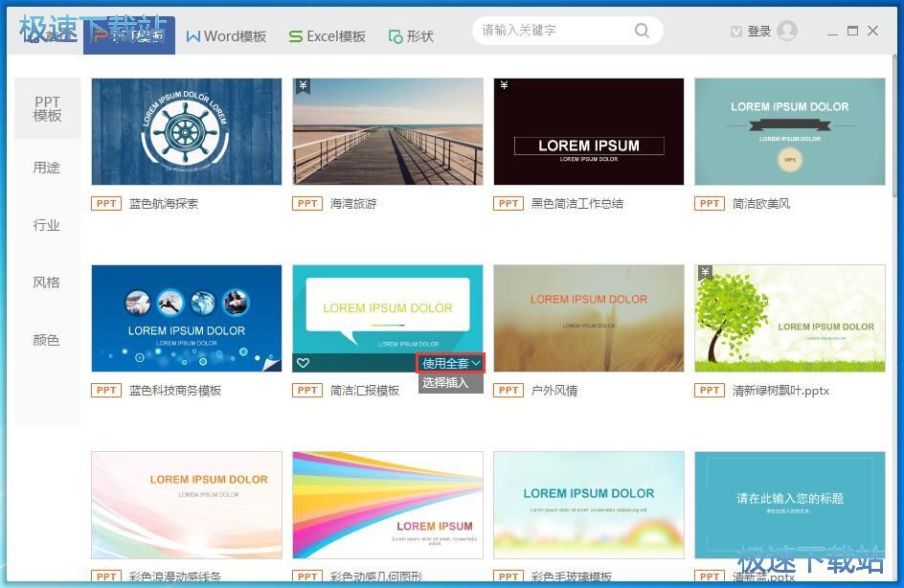Switch to the Excel模板 tab

[x=327, y=36]
